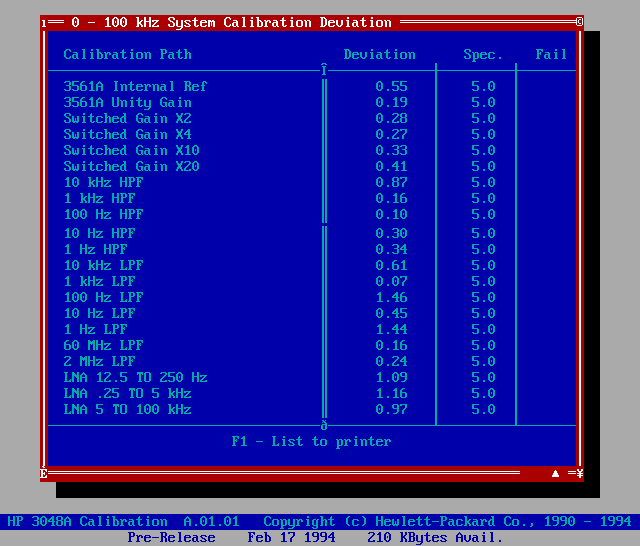This screenshot has width=640, height=546.
Task: Select the 100 Hz HPF path
Action: click(103, 214)
